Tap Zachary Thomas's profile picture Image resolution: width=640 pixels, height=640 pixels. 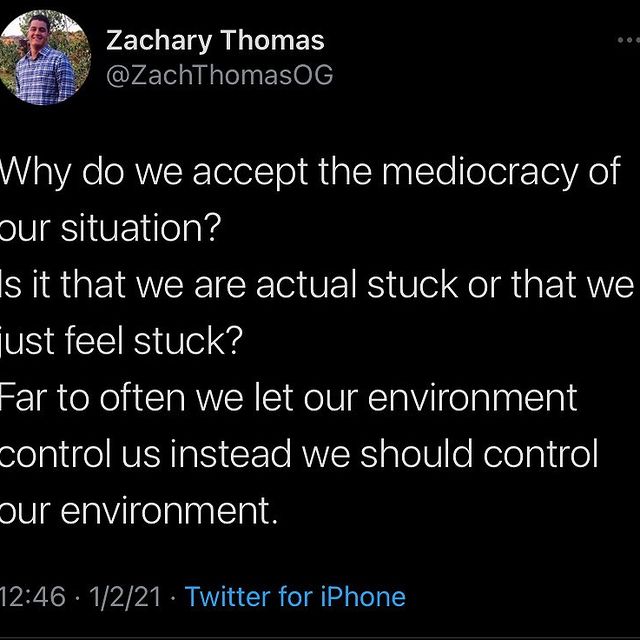(x=44, y=58)
